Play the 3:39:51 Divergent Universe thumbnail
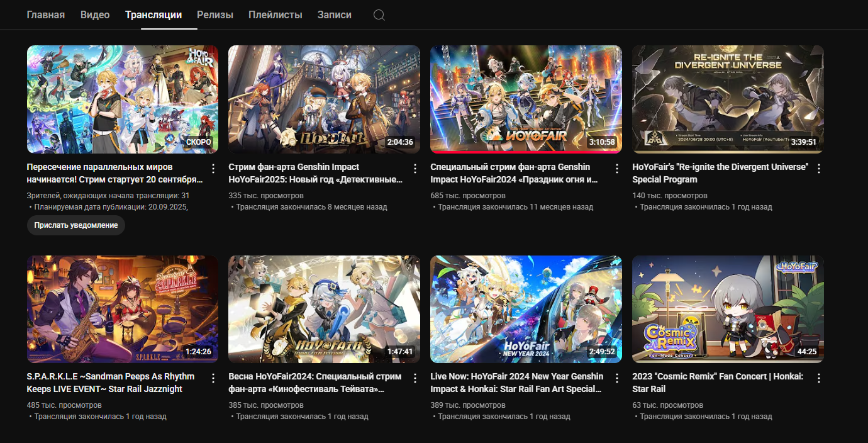Viewport: 868px width, 443px height. [728, 99]
